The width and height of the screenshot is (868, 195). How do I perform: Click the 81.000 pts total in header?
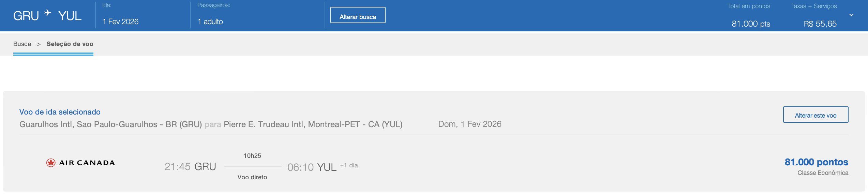[x=750, y=24]
